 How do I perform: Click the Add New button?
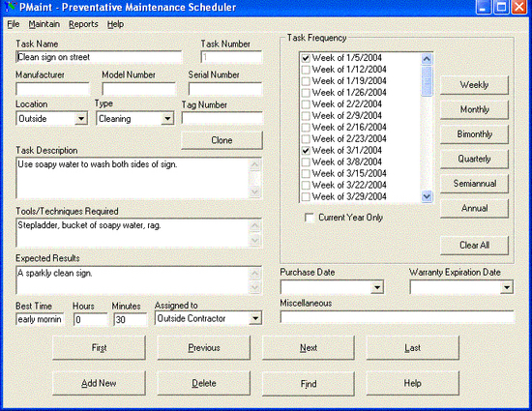pos(99,383)
